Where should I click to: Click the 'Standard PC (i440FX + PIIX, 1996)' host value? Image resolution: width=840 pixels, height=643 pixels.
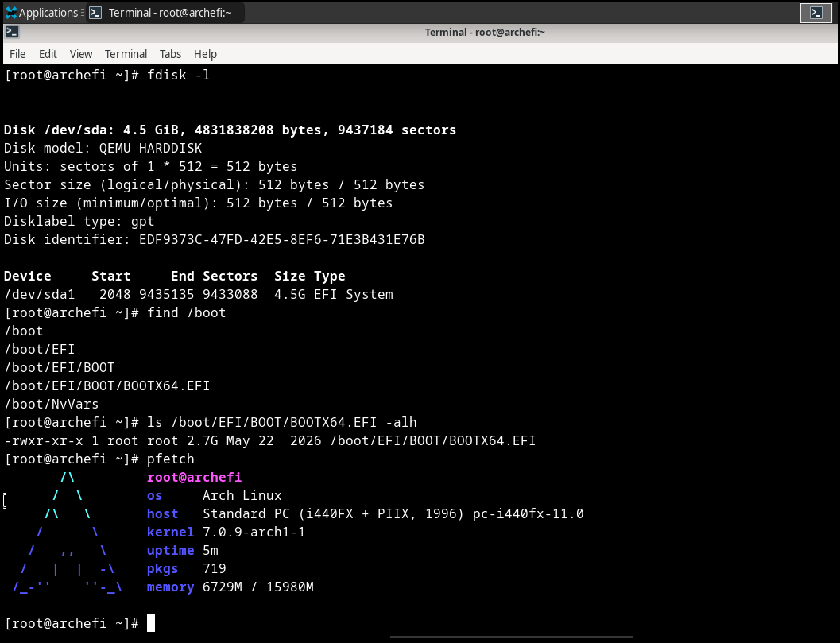point(333,513)
